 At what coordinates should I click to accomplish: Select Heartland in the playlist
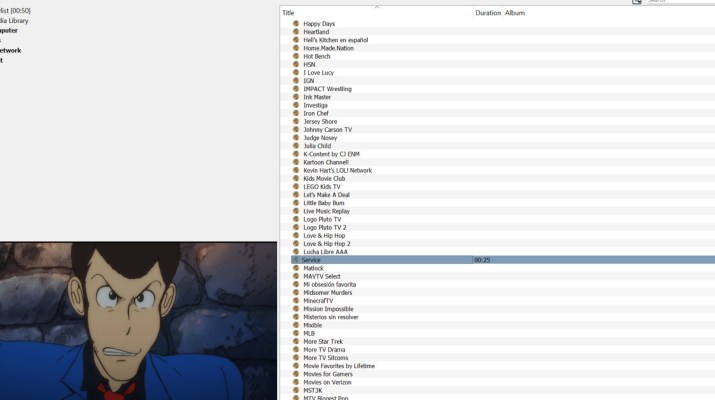pos(316,32)
